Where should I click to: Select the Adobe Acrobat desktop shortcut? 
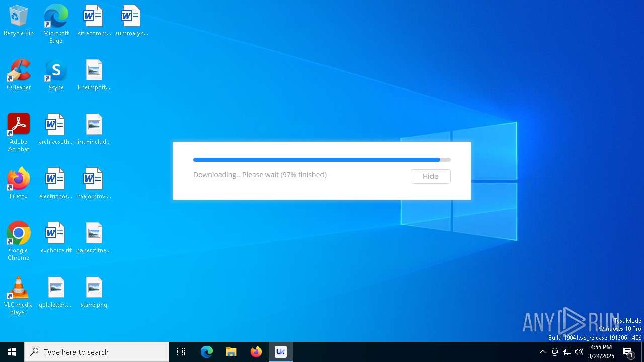click(19, 133)
